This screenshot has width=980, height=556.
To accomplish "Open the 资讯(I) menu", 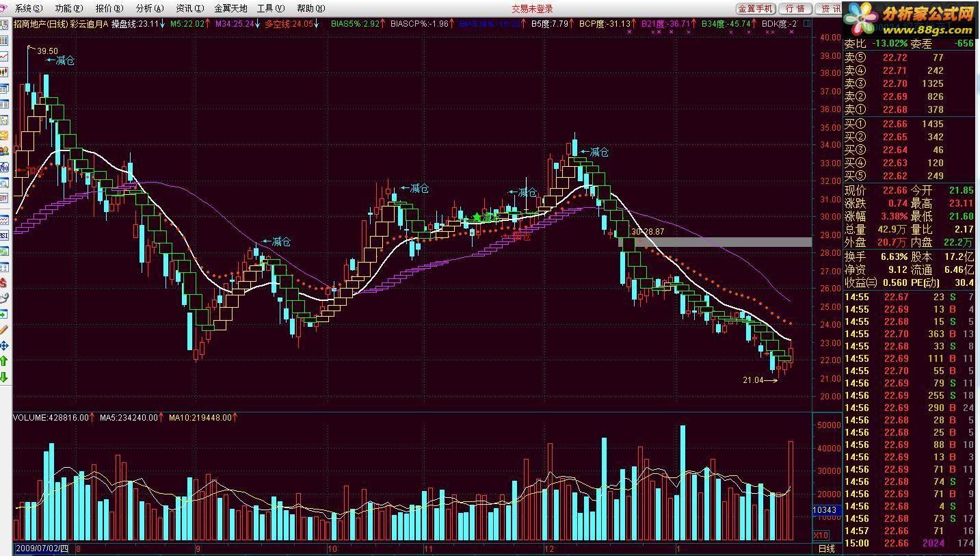I will click(x=189, y=8).
